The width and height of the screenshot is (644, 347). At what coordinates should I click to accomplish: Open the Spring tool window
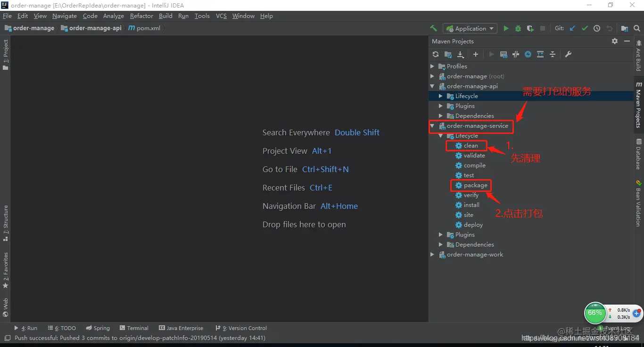click(x=98, y=328)
